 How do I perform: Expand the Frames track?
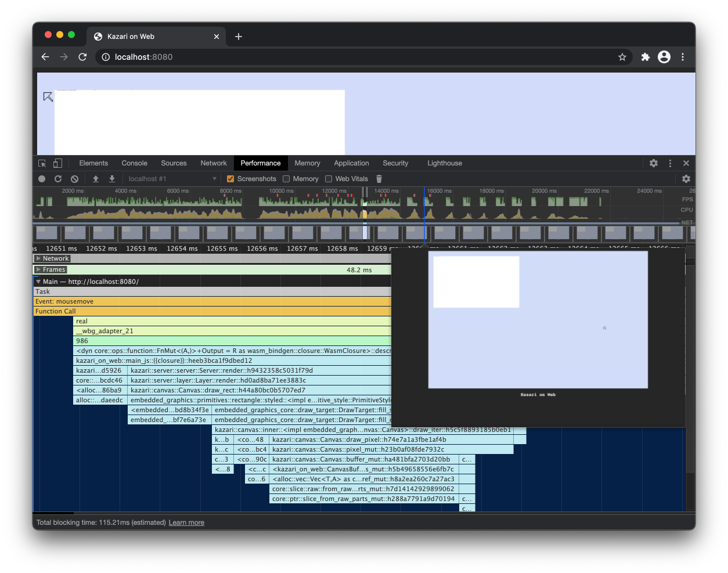tap(39, 269)
